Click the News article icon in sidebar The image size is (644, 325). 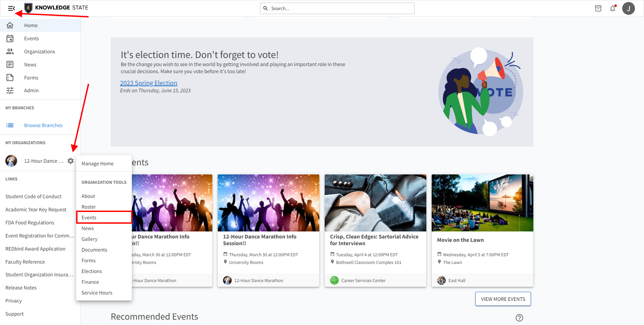[x=10, y=64]
